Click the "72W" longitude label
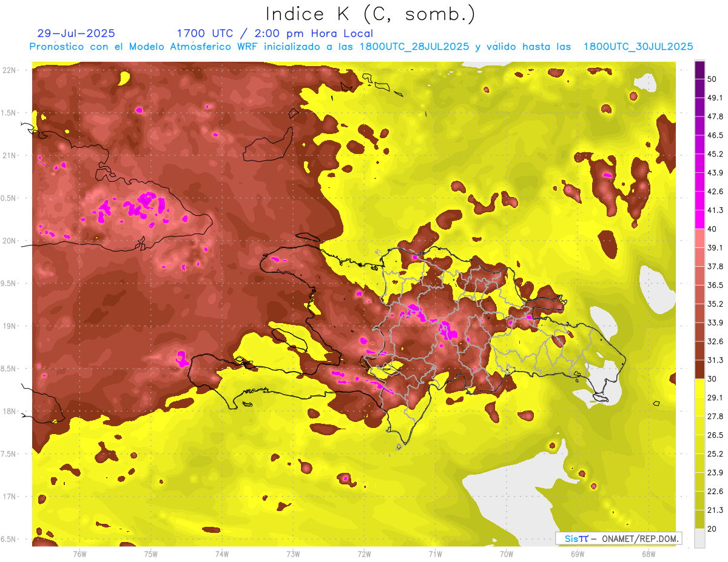This screenshot has width=728, height=562. click(x=364, y=554)
